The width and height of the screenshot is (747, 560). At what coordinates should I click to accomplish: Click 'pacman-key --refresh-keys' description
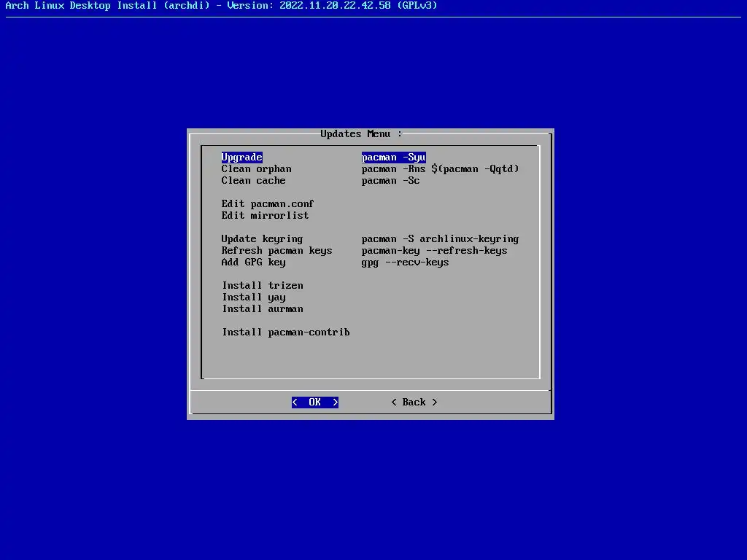(x=435, y=251)
